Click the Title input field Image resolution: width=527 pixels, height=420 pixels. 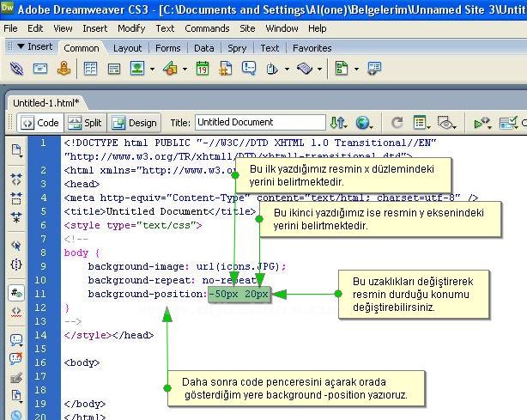point(259,123)
